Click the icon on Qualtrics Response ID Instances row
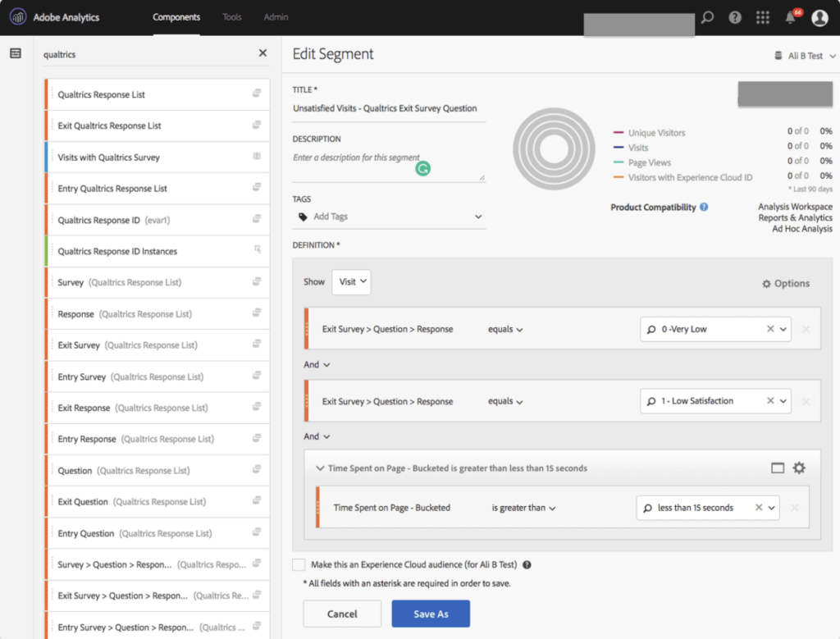840x639 pixels. pyautogui.click(x=258, y=249)
